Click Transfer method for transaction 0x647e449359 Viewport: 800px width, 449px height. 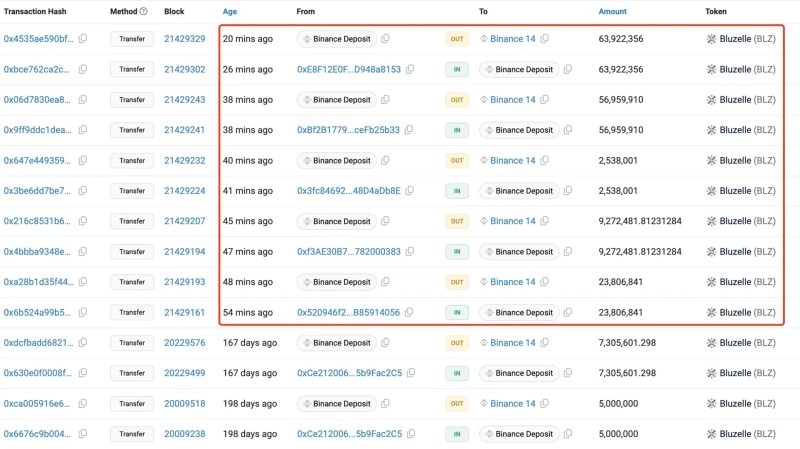(129, 161)
